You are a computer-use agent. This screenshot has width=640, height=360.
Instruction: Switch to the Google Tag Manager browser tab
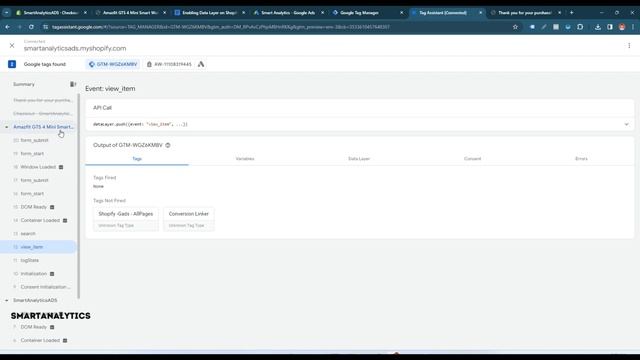(368, 13)
